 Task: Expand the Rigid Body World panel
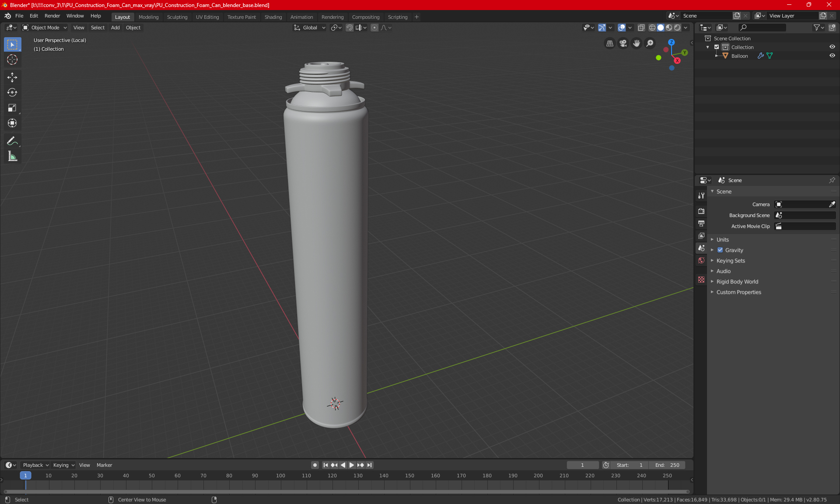[x=737, y=282]
